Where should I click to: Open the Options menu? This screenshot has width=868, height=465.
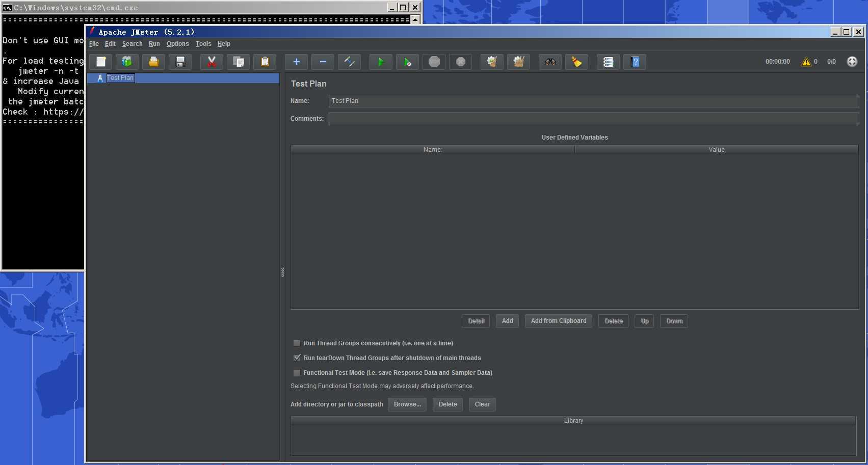click(177, 44)
